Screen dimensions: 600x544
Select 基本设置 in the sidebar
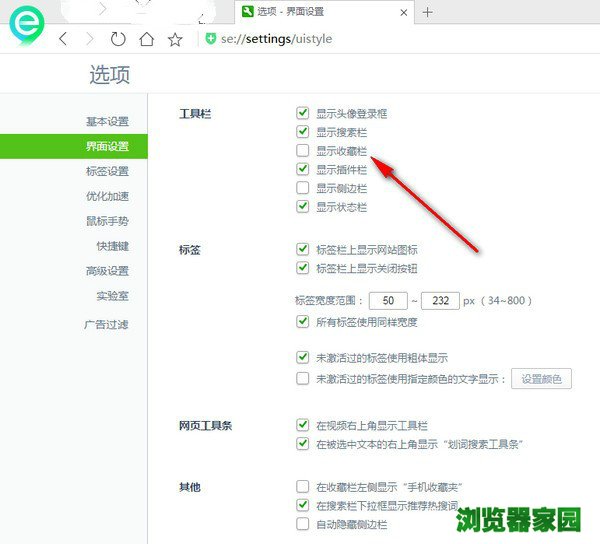click(107, 122)
